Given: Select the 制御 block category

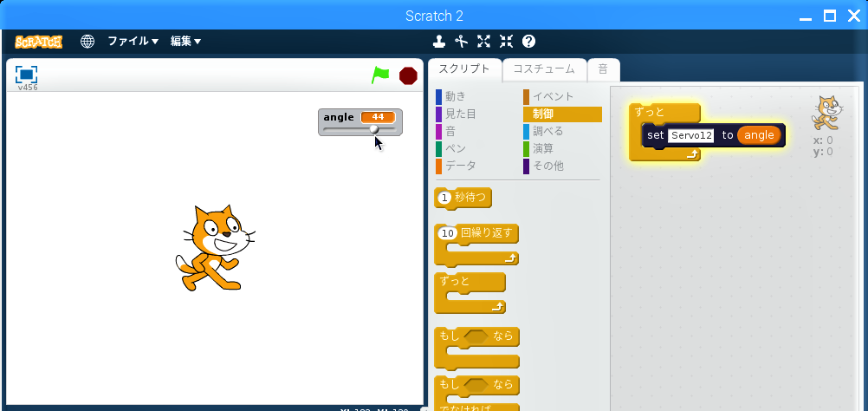Looking at the screenshot, I should (x=562, y=114).
